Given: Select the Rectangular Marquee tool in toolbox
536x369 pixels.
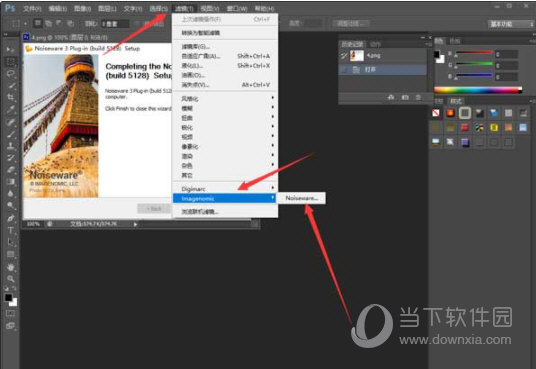Looking at the screenshot, I should [x=10, y=62].
